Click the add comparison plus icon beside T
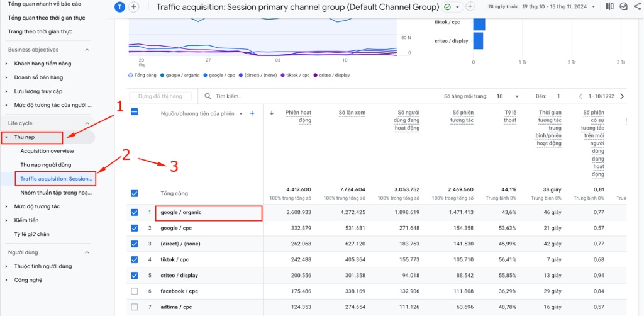The width and height of the screenshot is (644, 316). pyautogui.click(x=134, y=7)
